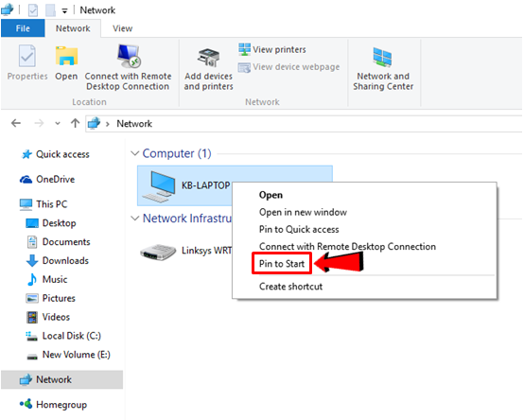Open Videos in the navigation pane
The image size is (524, 420).
click(48, 317)
